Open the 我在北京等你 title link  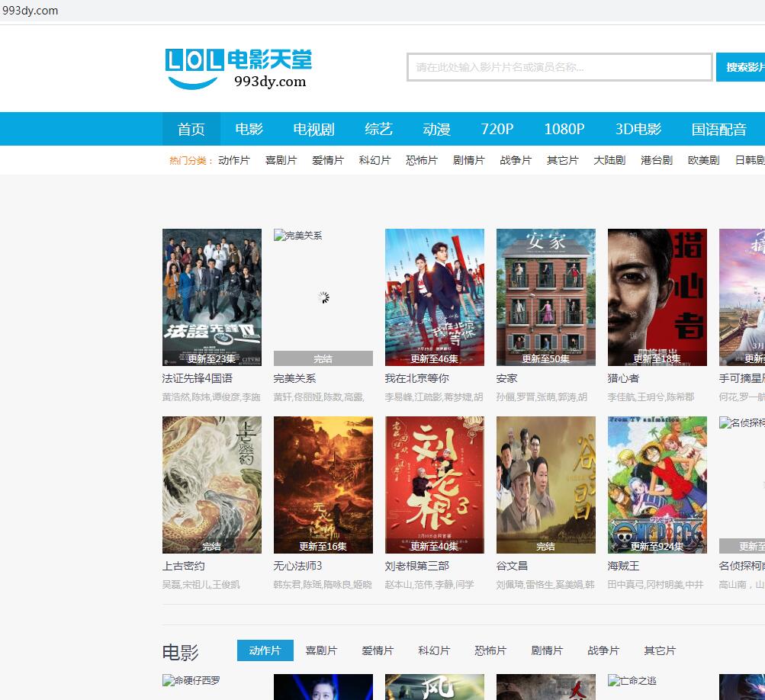[416, 378]
